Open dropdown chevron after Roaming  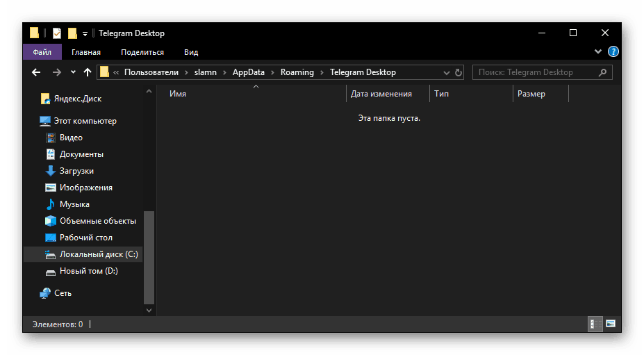322,73
